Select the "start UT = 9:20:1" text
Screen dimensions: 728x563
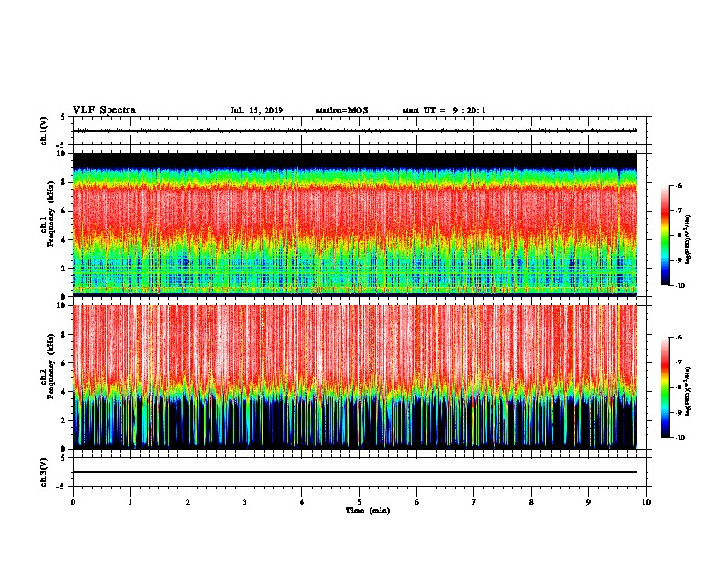444,110
